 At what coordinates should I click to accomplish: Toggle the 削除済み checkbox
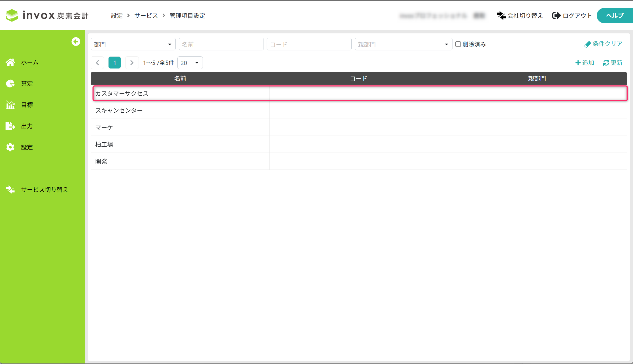458,44
